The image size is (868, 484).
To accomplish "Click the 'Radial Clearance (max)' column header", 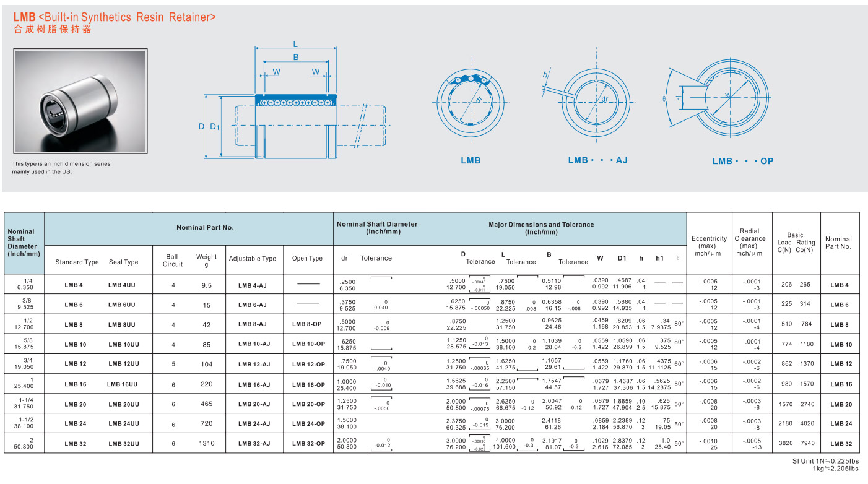I will [x=750, y=243].
